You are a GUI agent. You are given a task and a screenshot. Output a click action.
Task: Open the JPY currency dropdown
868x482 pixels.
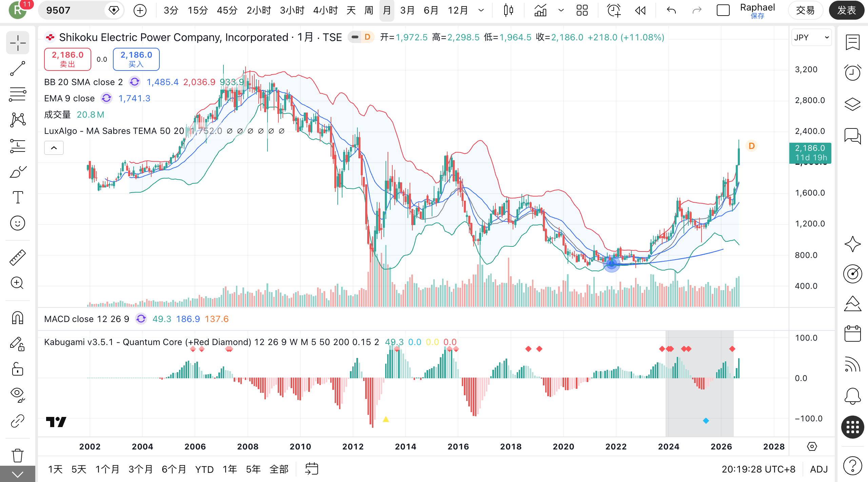(x=811, y=37)
